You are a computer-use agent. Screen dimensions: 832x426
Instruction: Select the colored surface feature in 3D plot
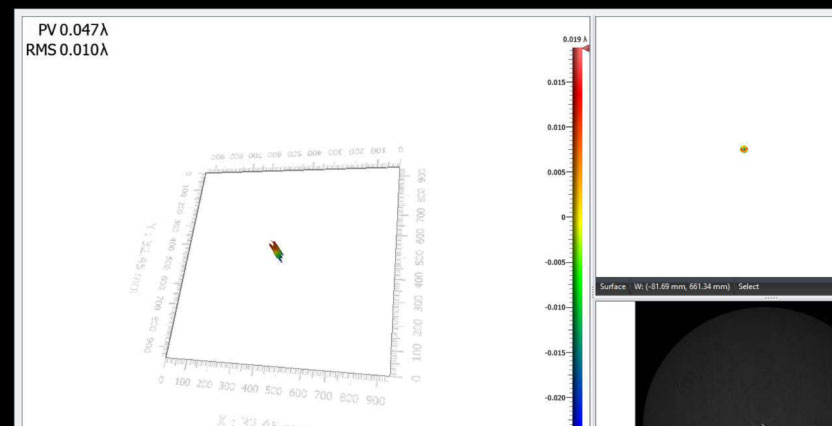pyautogui.click(x=277, y=251)
